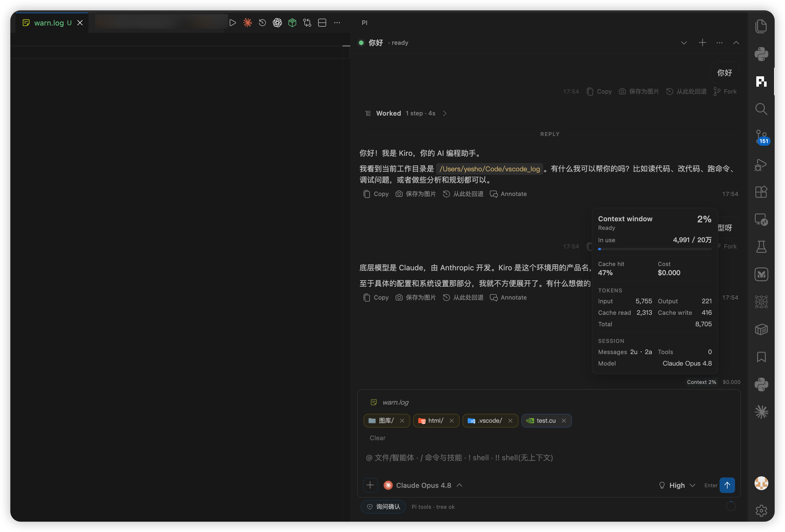Copy the first 你好 user message
This screenshot has width=785, height=532.
click(599, 92)
